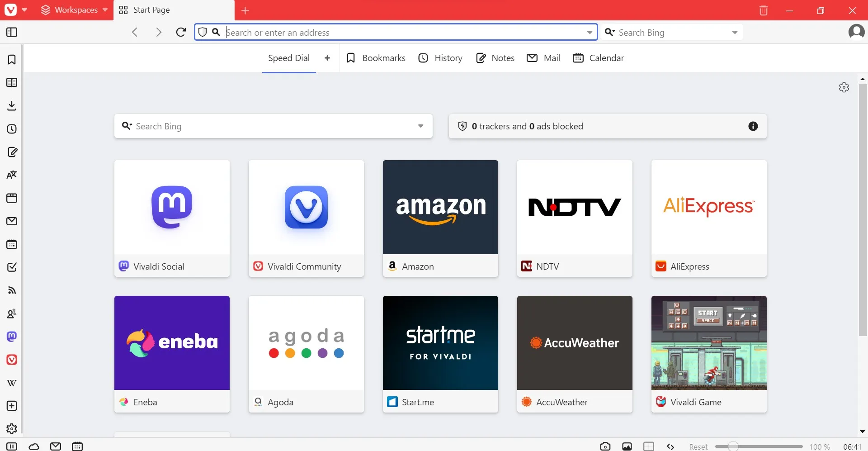
Task: Open the AccuWeather speed dial
Action: click(575, 354)
